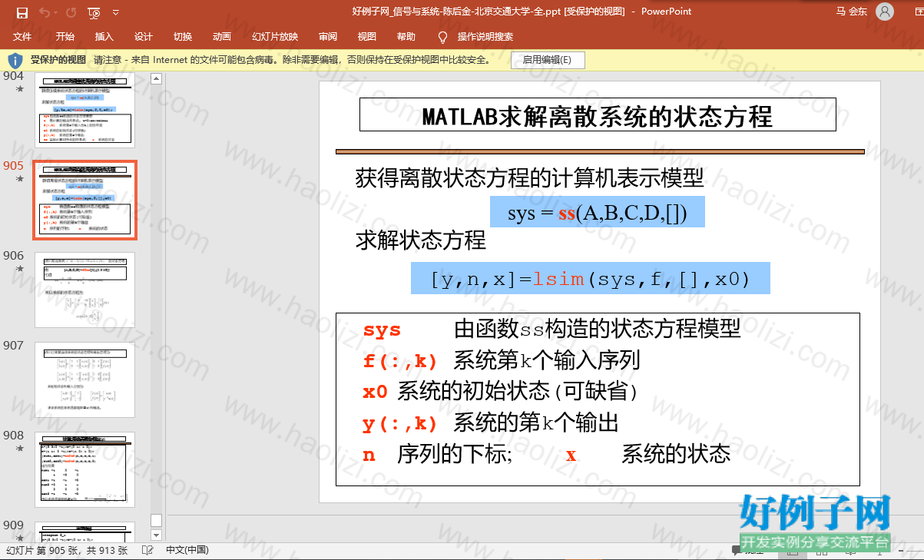Click thumbnail pane scroll up arrow
Screen dimensions: 924x560
point(157,78)
